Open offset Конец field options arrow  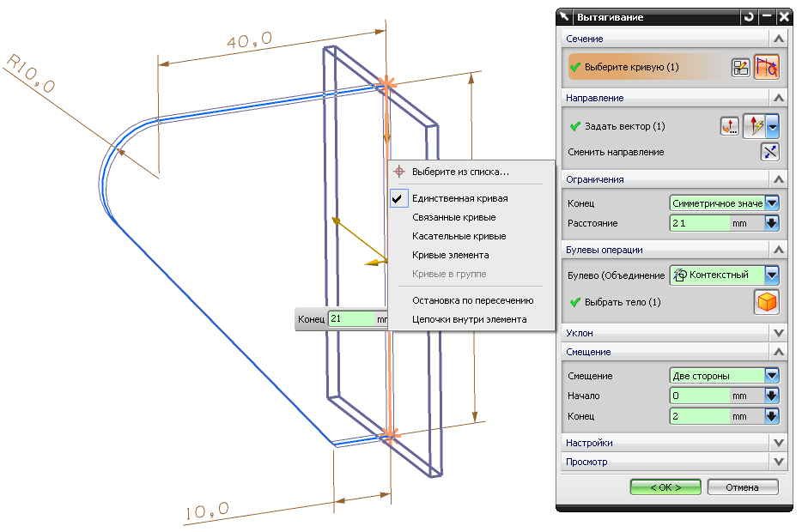[x=772, y=416]
